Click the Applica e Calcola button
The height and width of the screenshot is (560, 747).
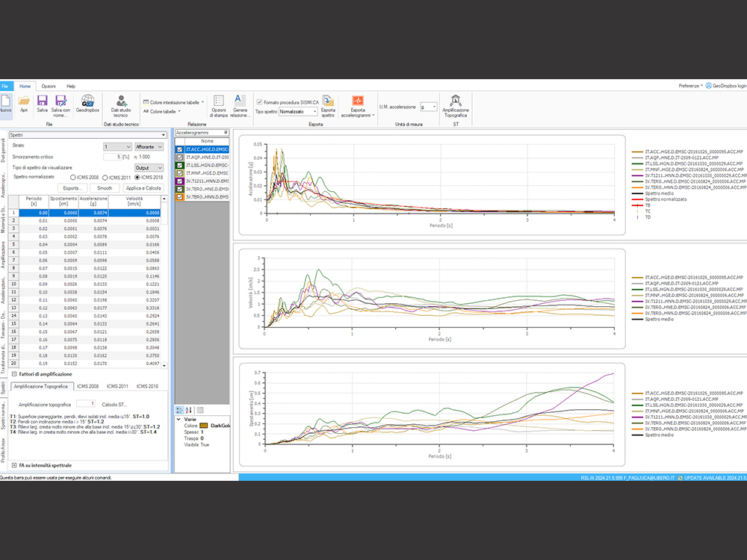144,188
